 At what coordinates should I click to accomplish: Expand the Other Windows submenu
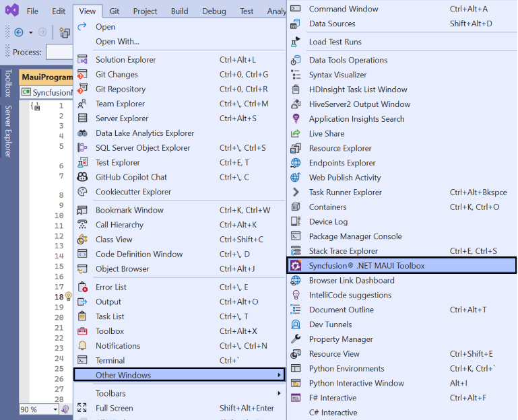coord(179,375)
